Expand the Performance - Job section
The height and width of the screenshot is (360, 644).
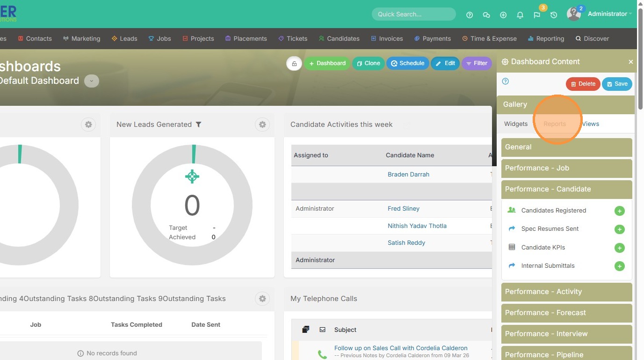click(566, 168)
